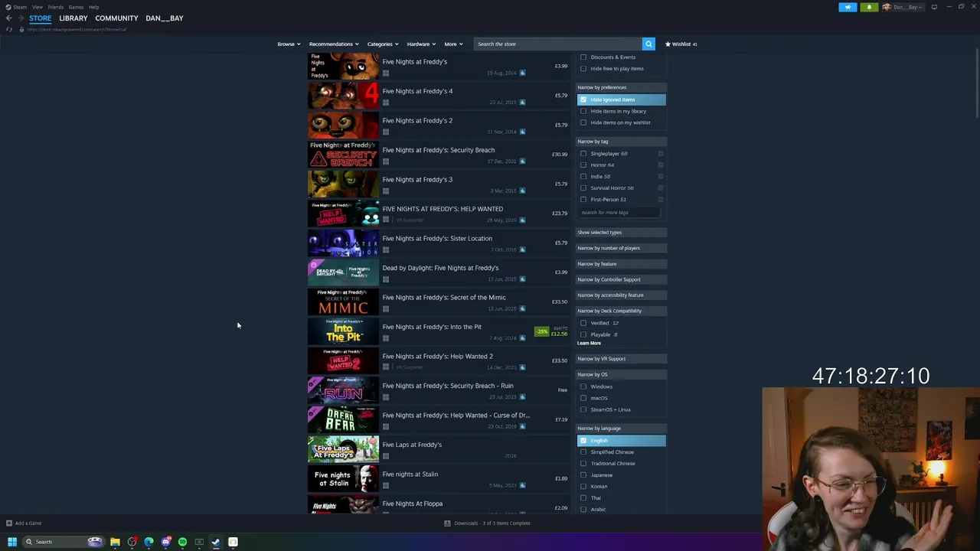Click the exclude icon beside Survival Horror tag
The height and width of the screenshot is (551, 980).
click(661, 187)
